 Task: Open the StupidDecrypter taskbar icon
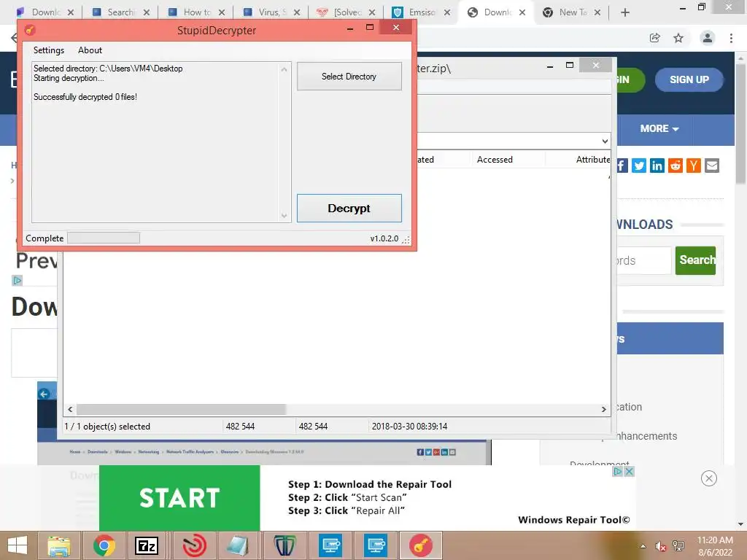pyautogui.click(x=420, y=545)
